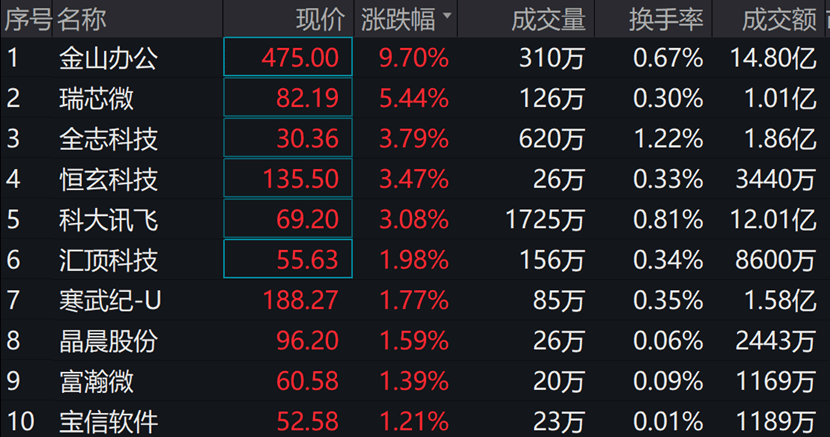Click the 成交量 column header
Screen dimensions: 830x437
tap(548, 19)
